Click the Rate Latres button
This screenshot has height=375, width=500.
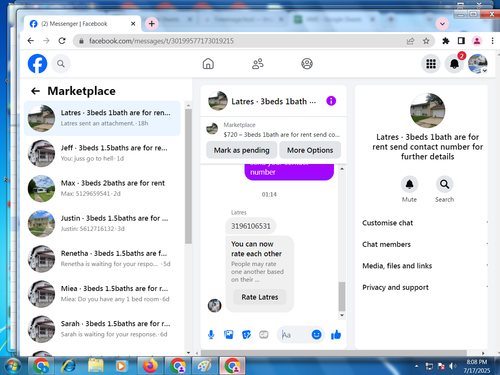[x=260, y=297]
